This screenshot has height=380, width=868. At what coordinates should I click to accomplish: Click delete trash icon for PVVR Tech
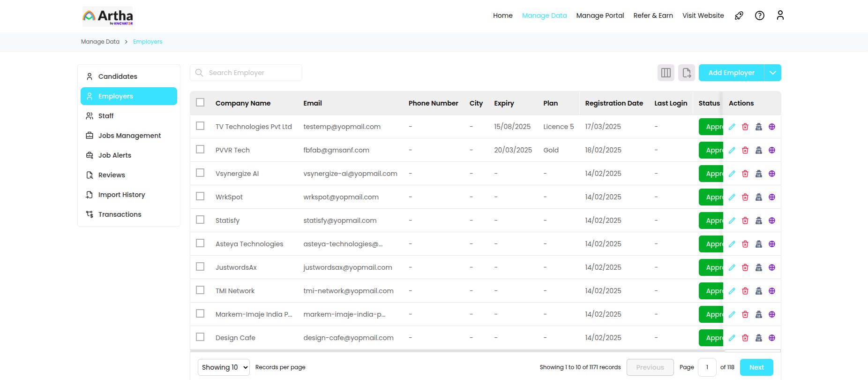(x=745, y=150)
